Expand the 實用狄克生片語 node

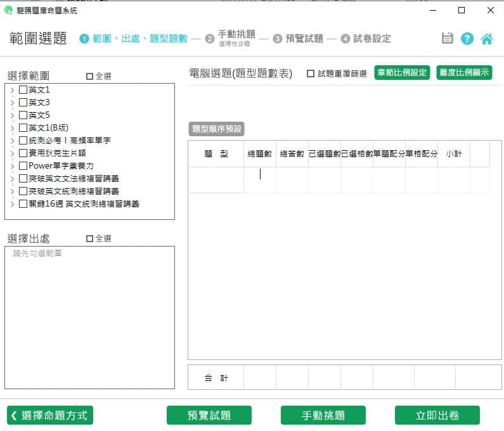click(x=12, y=153)
